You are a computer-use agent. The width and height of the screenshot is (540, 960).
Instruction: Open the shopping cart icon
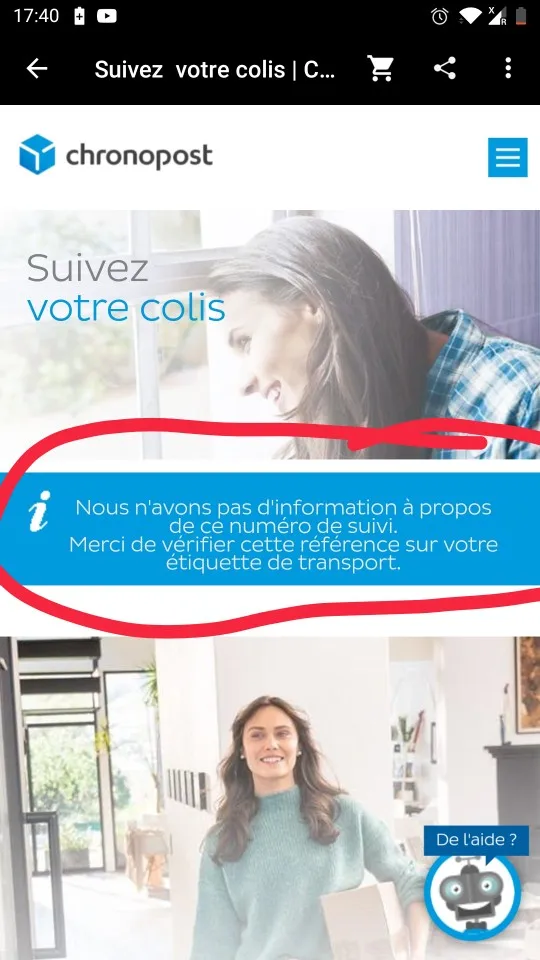(x=380, y=69)
